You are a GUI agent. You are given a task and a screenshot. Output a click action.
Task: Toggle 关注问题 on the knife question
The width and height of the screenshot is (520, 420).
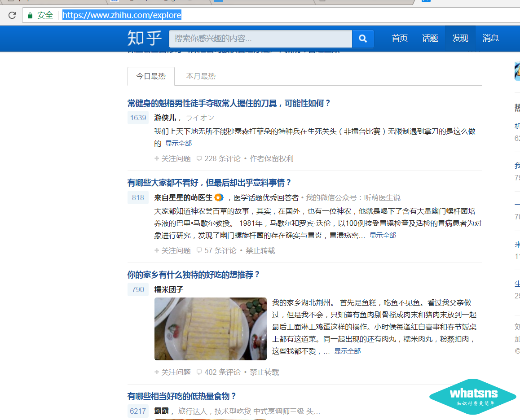pos(172,159)
